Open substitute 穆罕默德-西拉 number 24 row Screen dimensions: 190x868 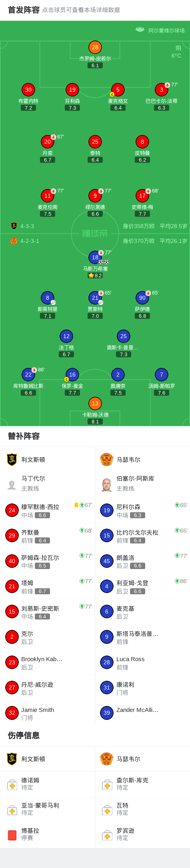tap(48, 510)
